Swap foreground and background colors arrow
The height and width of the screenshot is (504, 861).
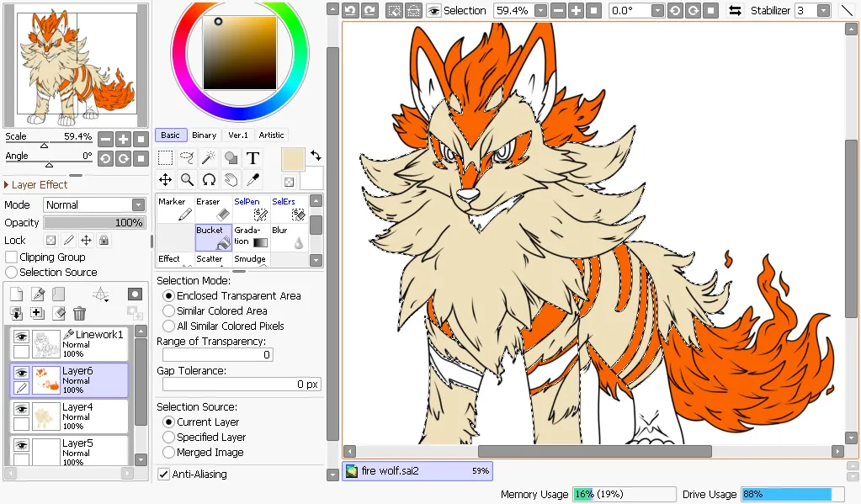(316, 156)
